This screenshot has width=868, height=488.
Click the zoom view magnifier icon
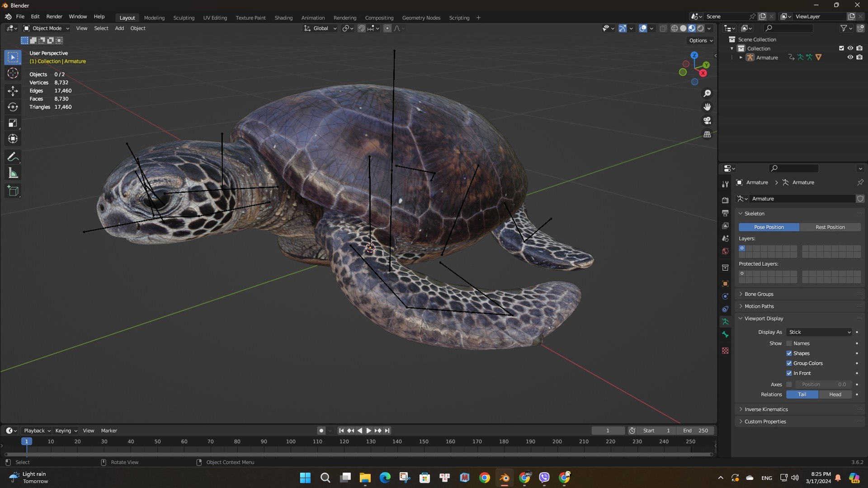click(x=707, y=94)
